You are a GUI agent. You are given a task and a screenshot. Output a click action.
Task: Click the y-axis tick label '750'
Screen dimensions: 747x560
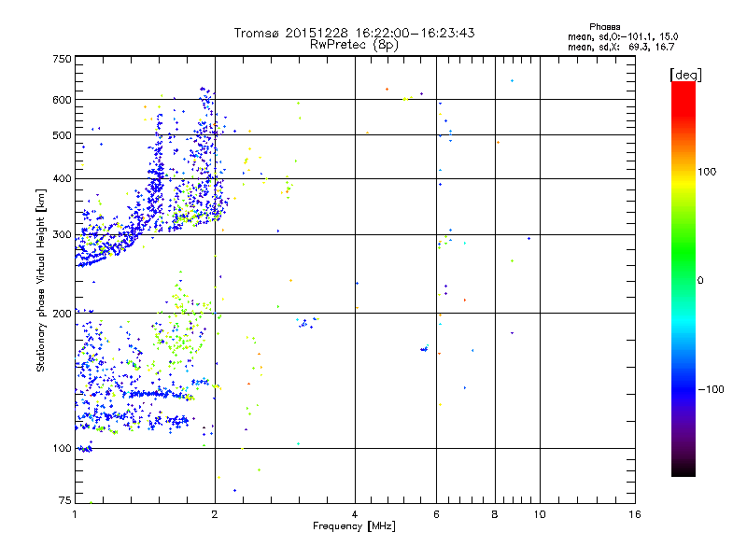(62, 59)
